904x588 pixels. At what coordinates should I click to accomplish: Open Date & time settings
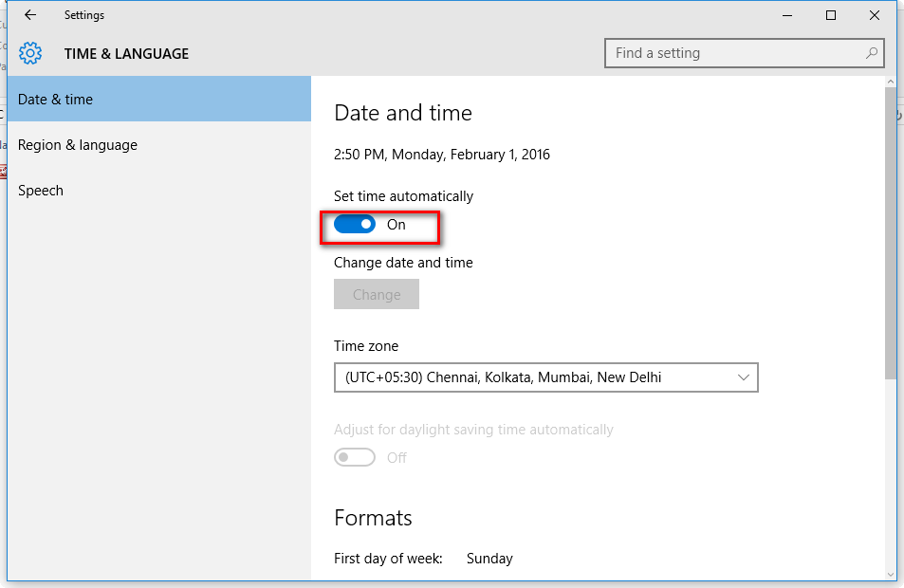(57, 99)
